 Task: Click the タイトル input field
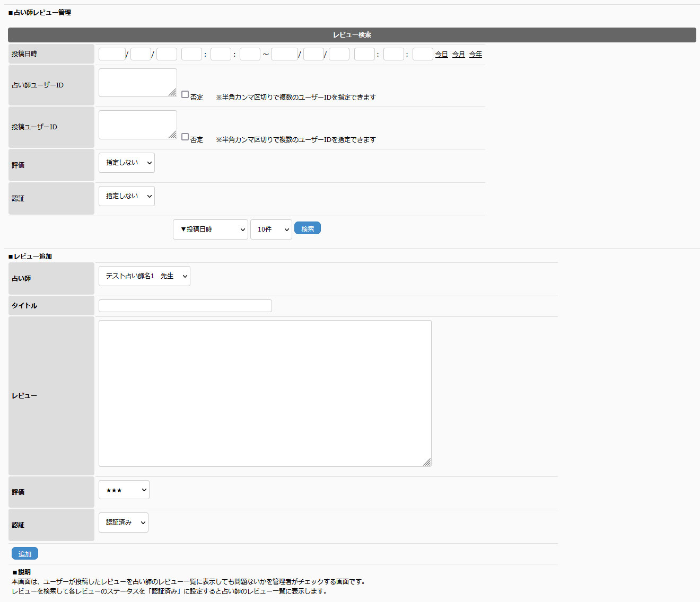click(185, 306)
